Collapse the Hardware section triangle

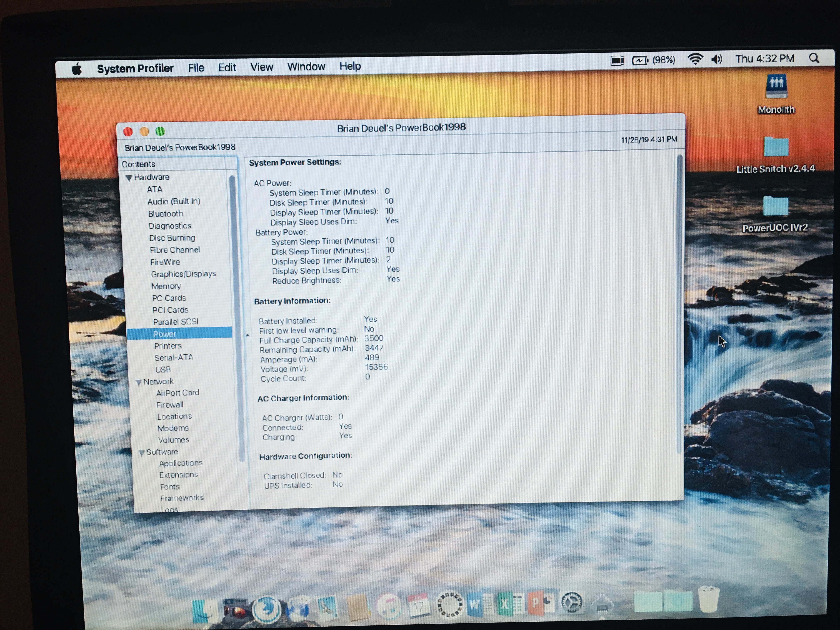tap(129, 178)
